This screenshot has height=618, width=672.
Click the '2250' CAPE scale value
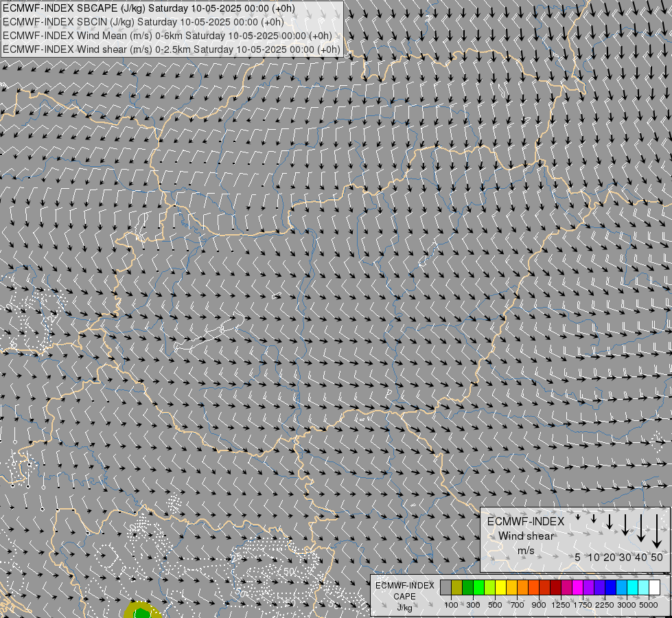point(605,605)
